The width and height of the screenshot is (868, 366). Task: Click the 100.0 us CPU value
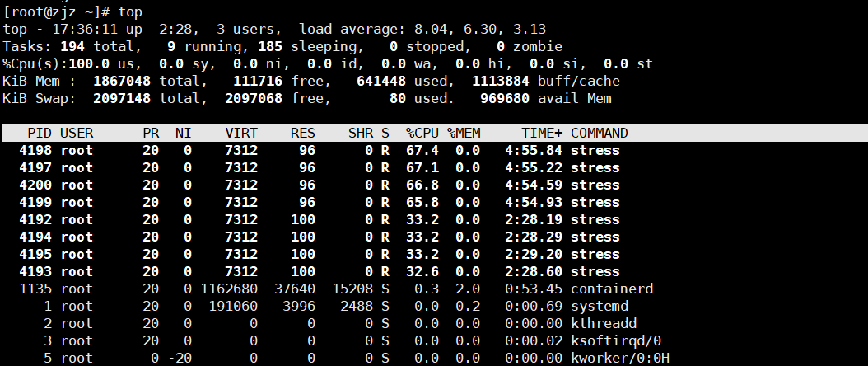(89, 63)
